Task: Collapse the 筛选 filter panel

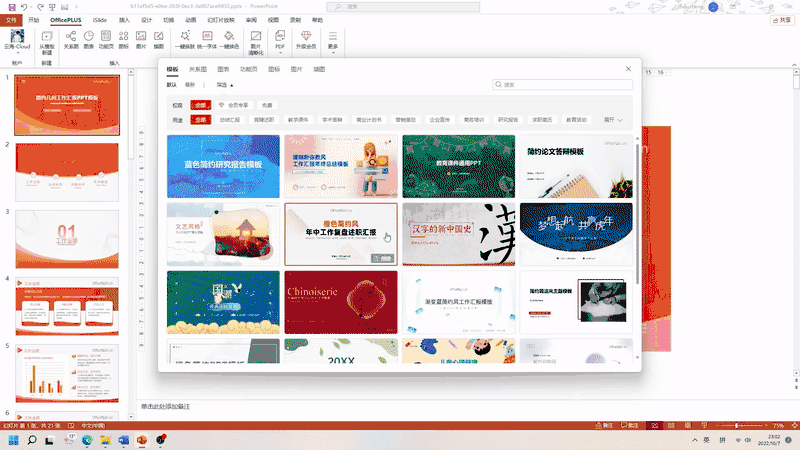Action: point(224,85)
